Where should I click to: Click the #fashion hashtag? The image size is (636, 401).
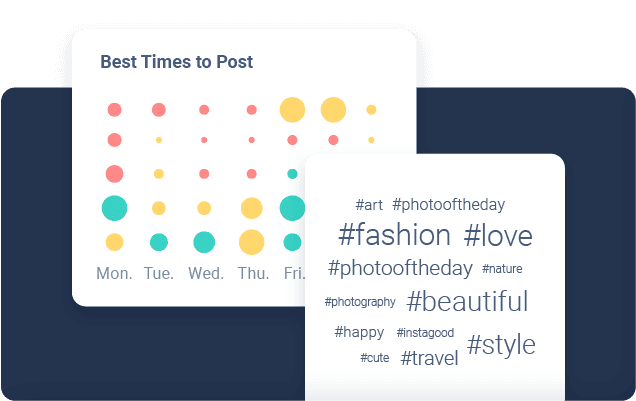click(x=395, y=236)
